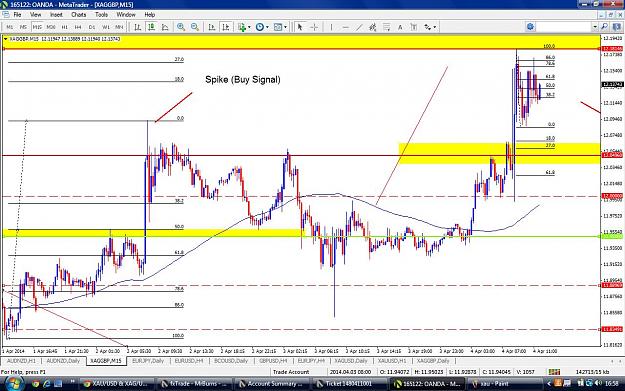625x391 pixels.
Task: Click the Spike (Buy Signal) chart label
Action: 243,79
